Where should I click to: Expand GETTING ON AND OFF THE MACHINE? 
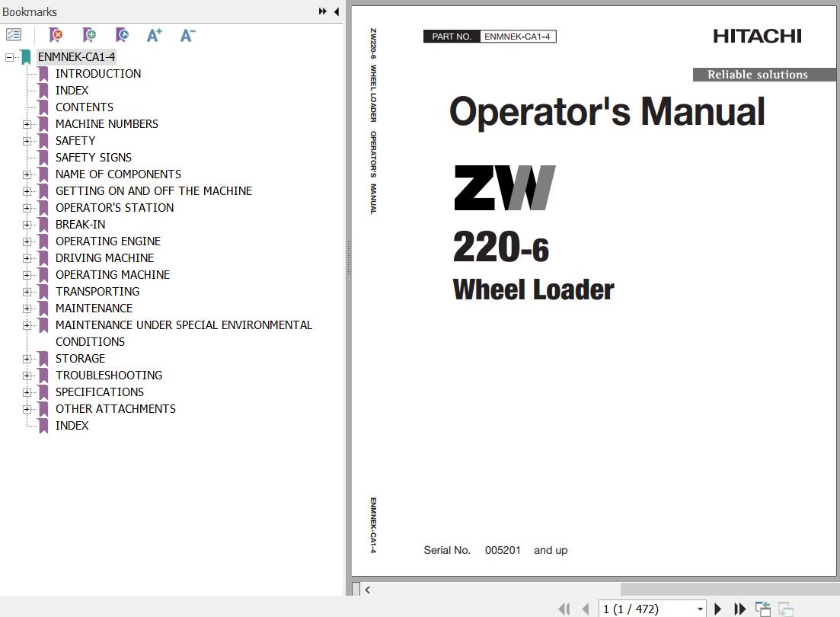27,191
